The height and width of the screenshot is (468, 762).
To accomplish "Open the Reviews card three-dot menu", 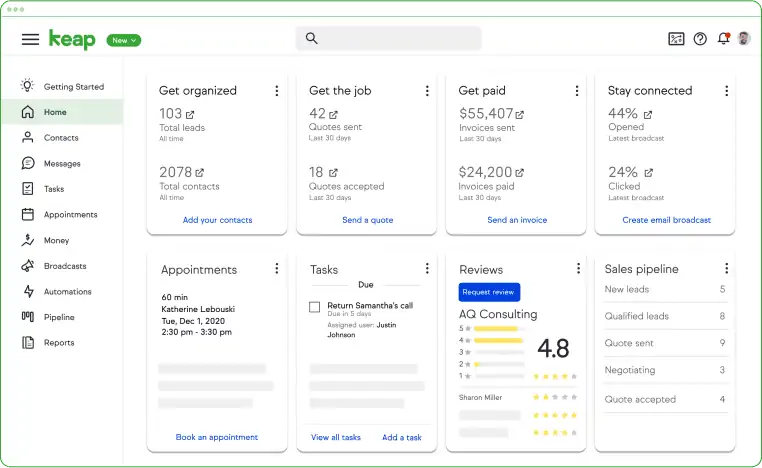I will 578,268.
